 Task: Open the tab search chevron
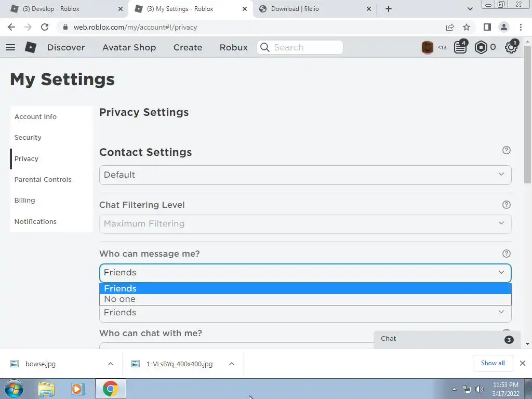pyautogui.click(x=470, y=9)
